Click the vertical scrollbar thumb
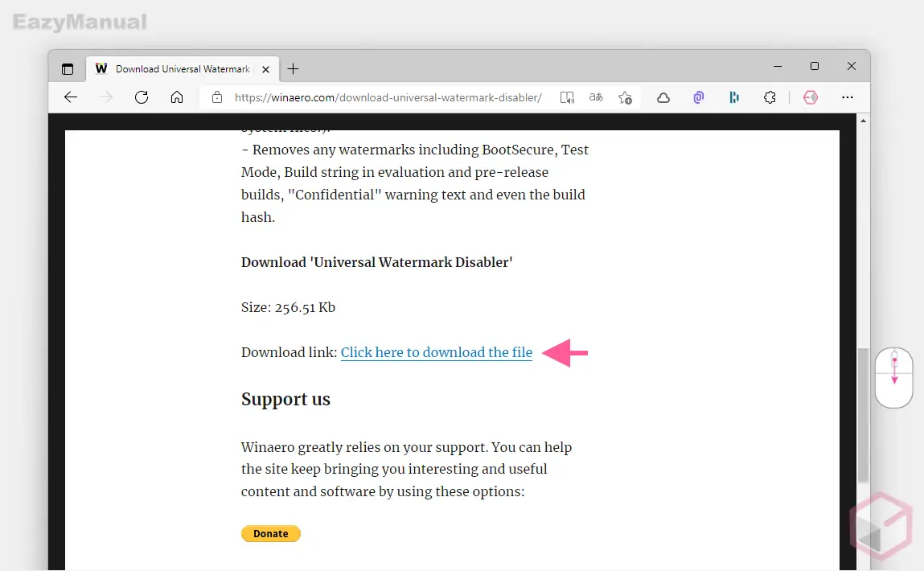 tap(863, 415)
